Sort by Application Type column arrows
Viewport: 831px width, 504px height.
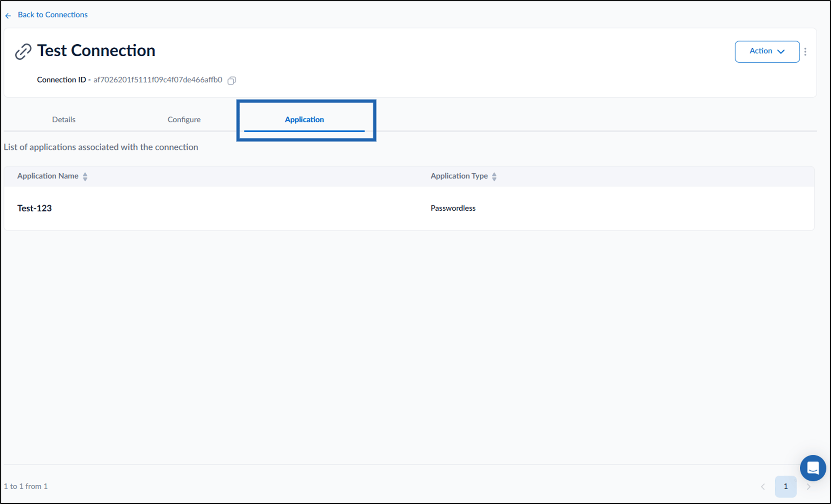point(494,176)
